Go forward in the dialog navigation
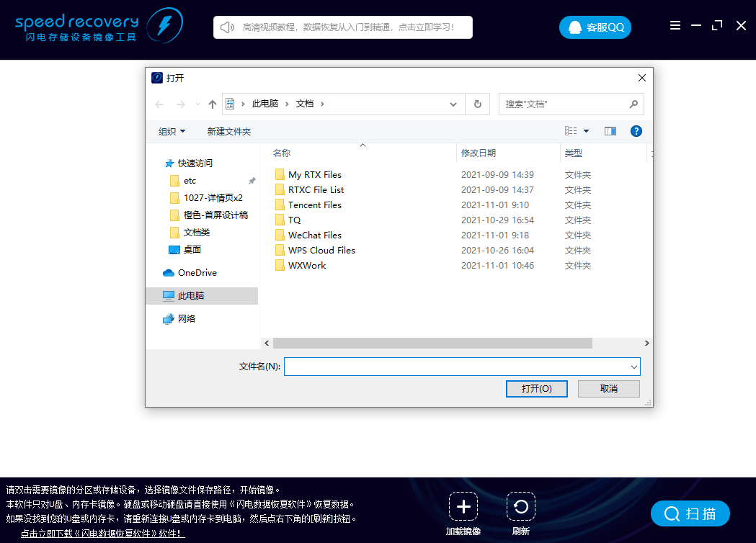This screenshot has width=756, height=543. [x=180, y=104]
